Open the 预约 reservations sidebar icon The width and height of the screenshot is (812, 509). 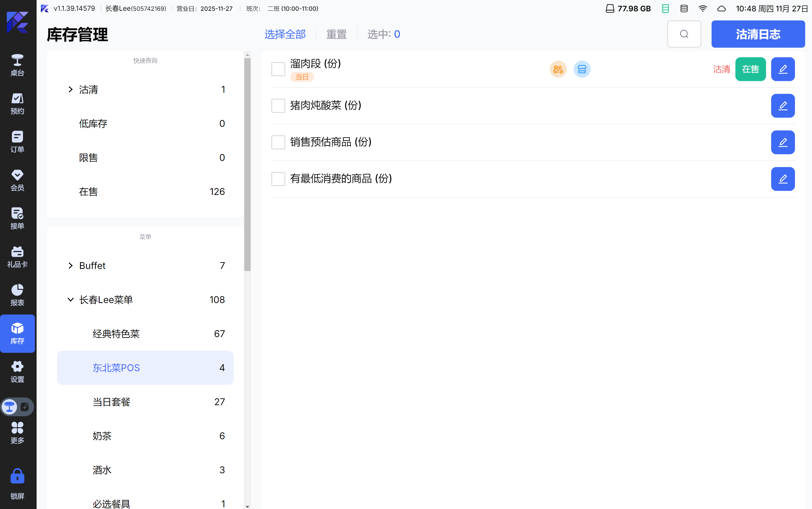17,103
